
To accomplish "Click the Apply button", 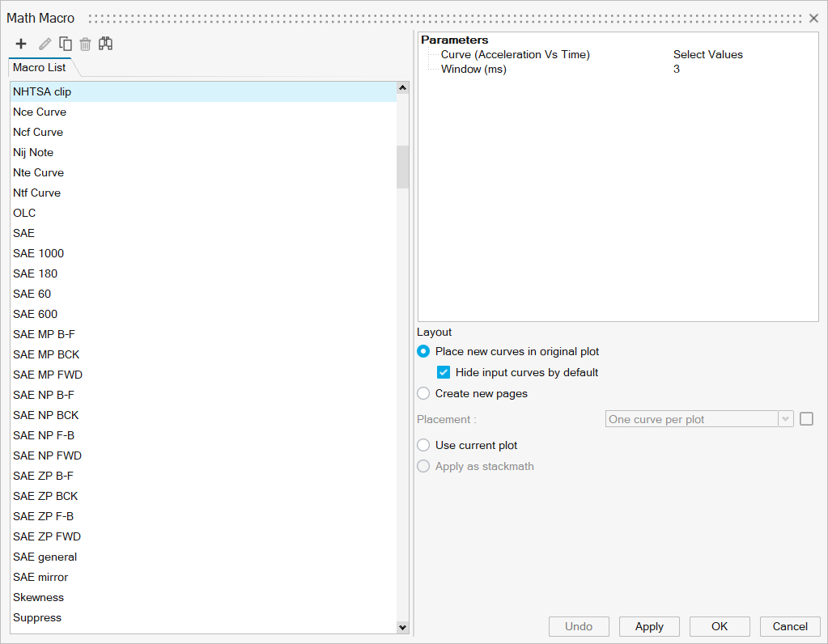I will (x=649, y=626).
